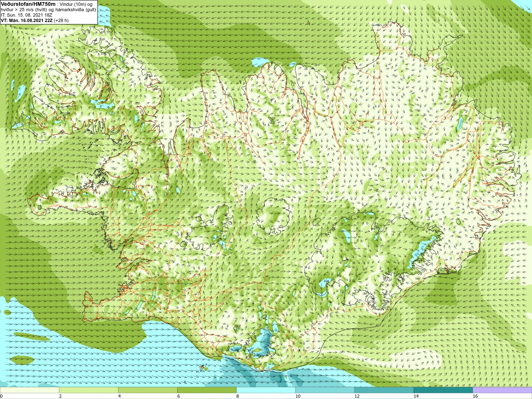Click the lavender above-16 m/s legend swatch
This screenshot has width=532, height=399.
pyautogui.click(x=502, y=390)
